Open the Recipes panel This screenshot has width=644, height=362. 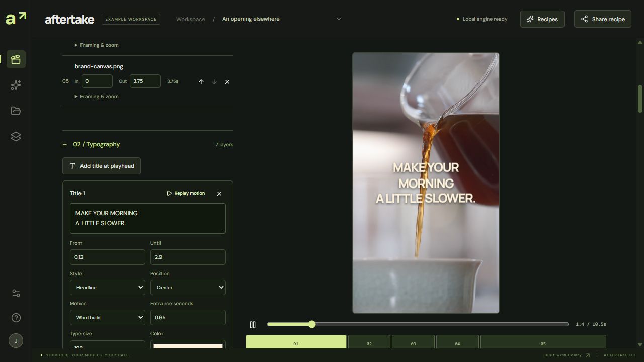(542, 19)
